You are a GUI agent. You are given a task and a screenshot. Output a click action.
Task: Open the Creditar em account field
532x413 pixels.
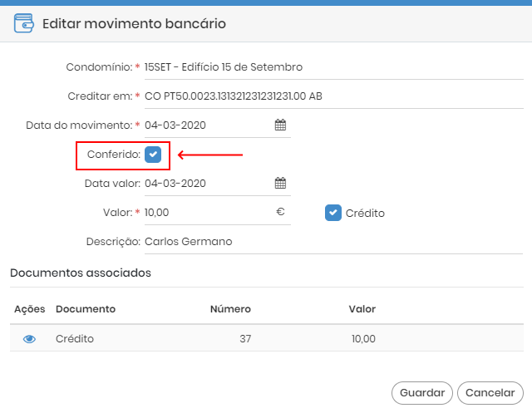point(334,96)
